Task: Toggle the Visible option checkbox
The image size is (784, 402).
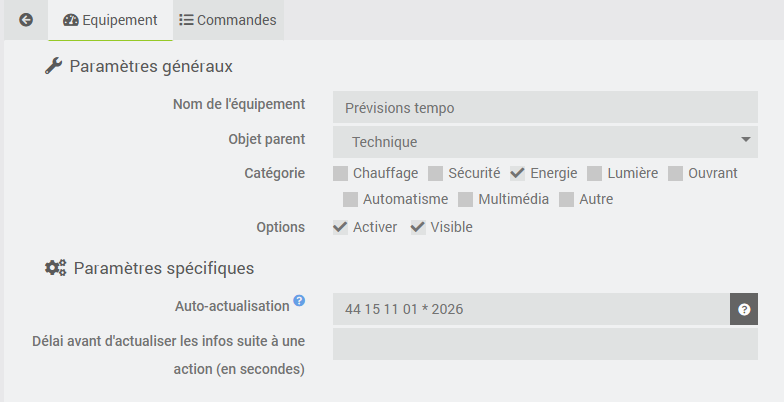Action: click(418, 227)
